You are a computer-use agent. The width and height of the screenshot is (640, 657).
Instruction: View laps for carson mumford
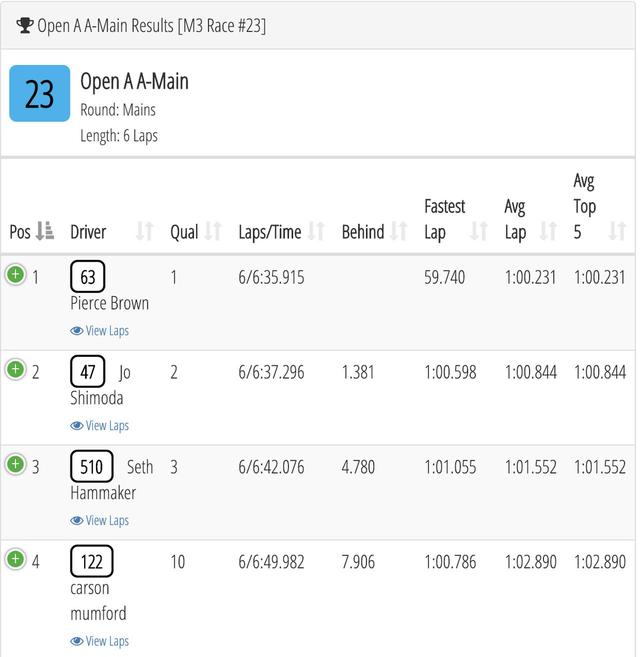[x=99, y=641]
